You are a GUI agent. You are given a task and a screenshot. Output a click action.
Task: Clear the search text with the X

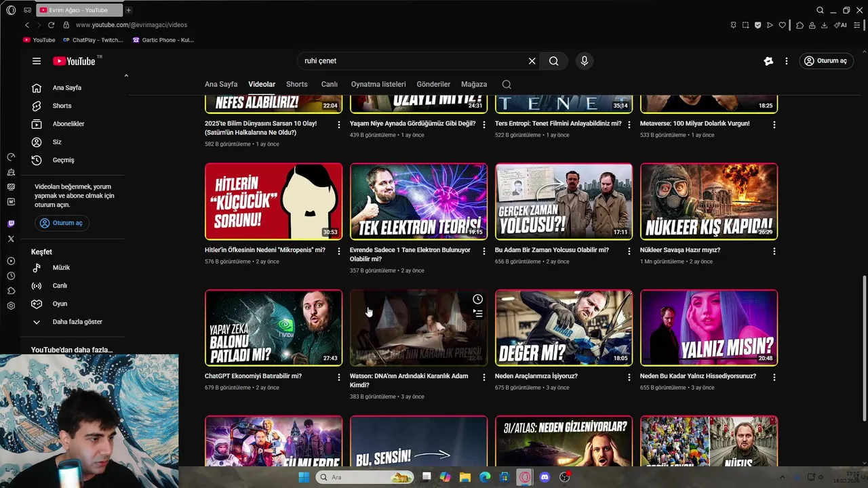tap(532, 61)
